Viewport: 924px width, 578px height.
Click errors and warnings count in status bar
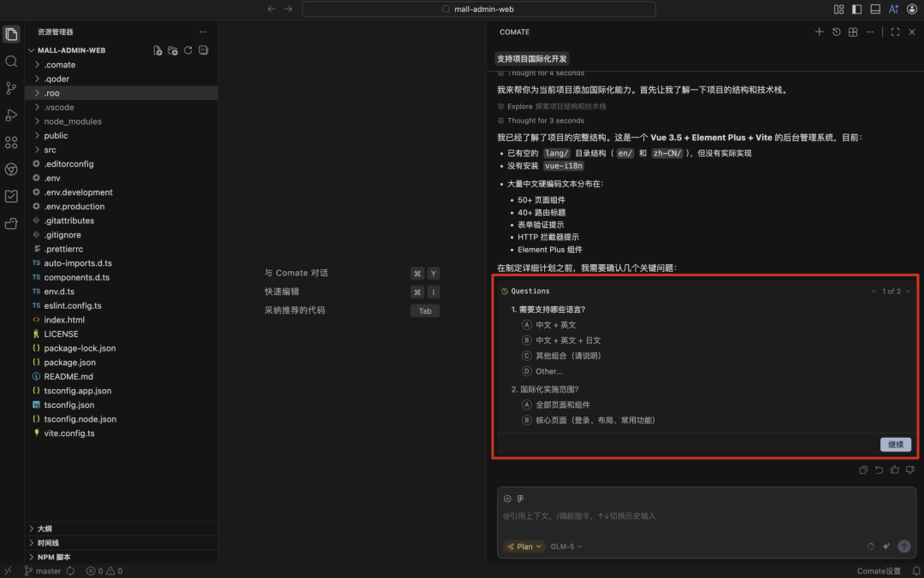[104, 571]
